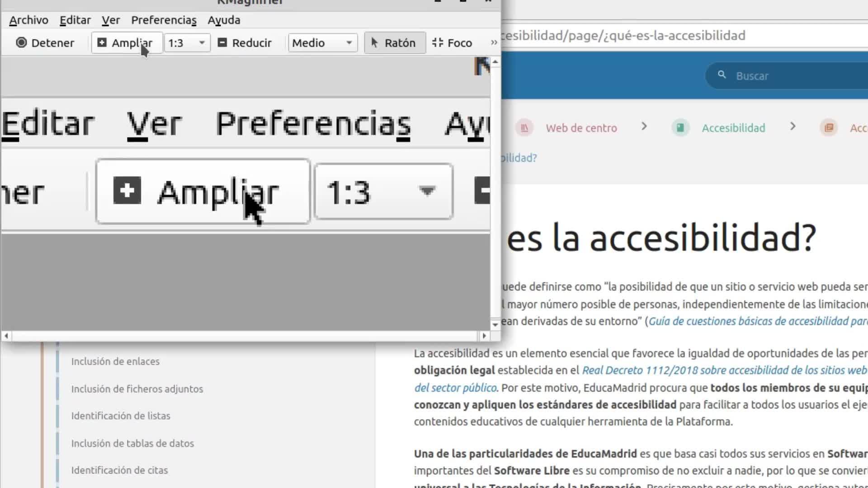Open the del sector público link
868x488 pixels.
coord(456,388)
